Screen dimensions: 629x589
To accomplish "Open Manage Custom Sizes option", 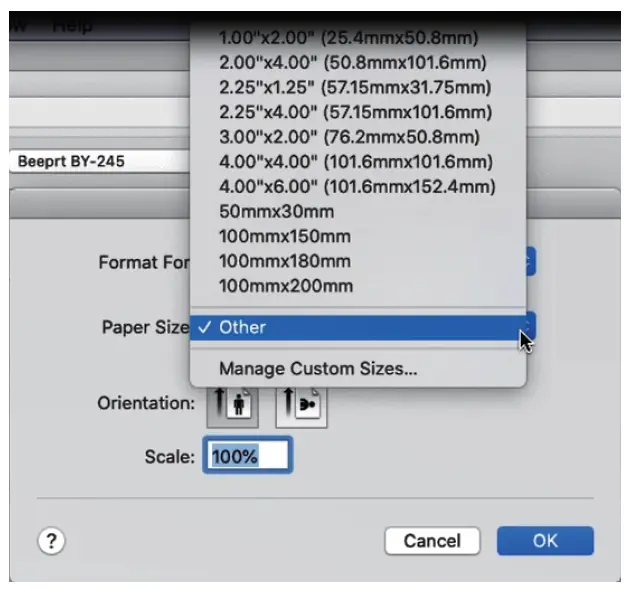I will (x=317, y=368).
